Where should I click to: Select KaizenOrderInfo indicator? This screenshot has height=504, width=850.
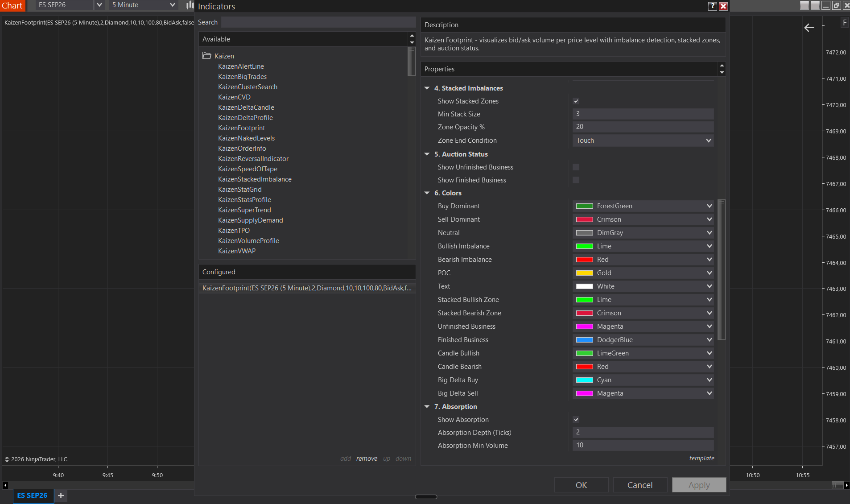click(242, 149)
